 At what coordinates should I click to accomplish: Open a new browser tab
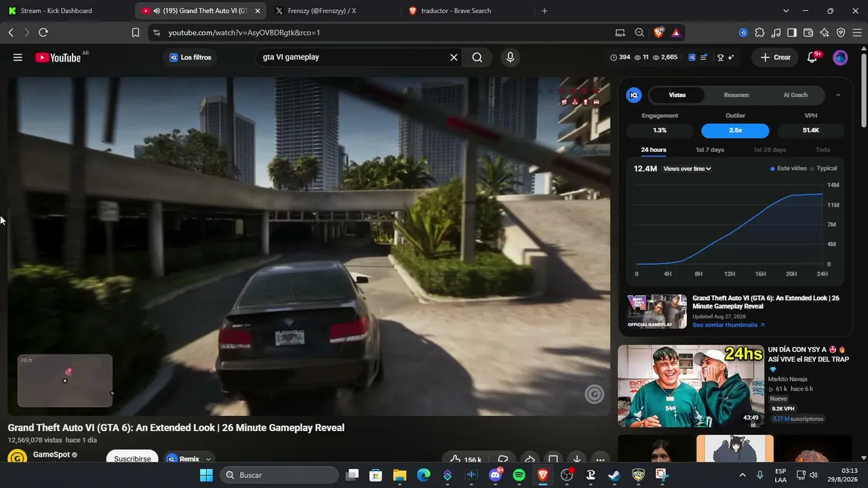click(x=545, y=11)
